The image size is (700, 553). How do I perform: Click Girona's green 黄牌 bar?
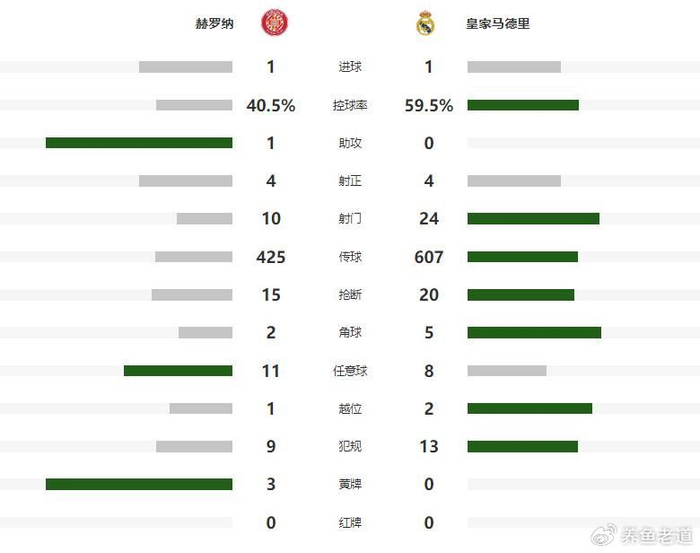139,484
